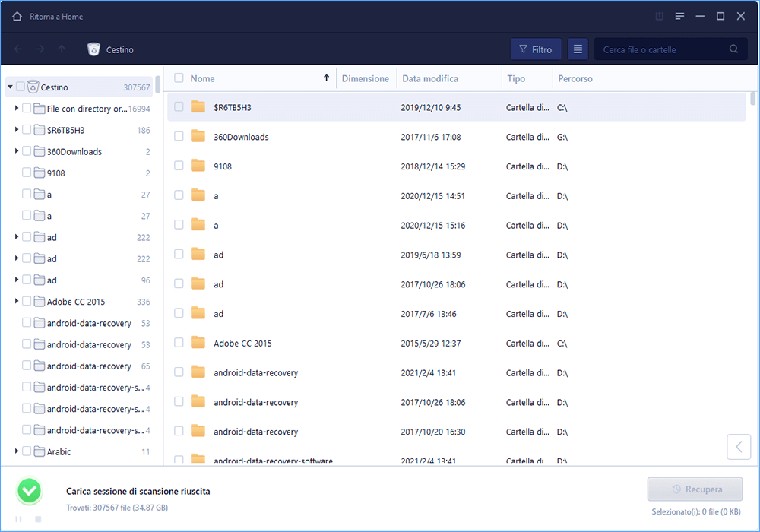
Task: Tick the select-all checkbox in the header
Action: [179, 78]
